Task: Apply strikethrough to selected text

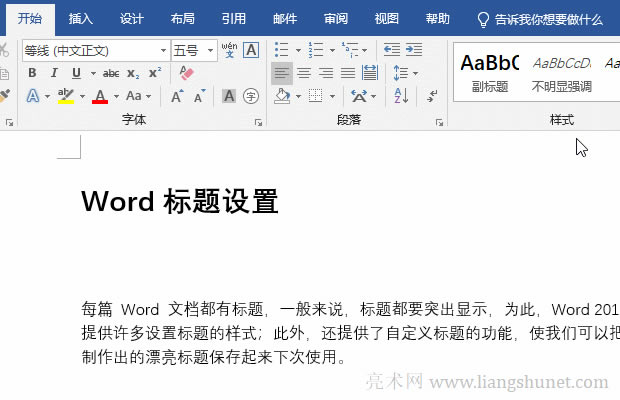Action: click(x=110, y=73)
